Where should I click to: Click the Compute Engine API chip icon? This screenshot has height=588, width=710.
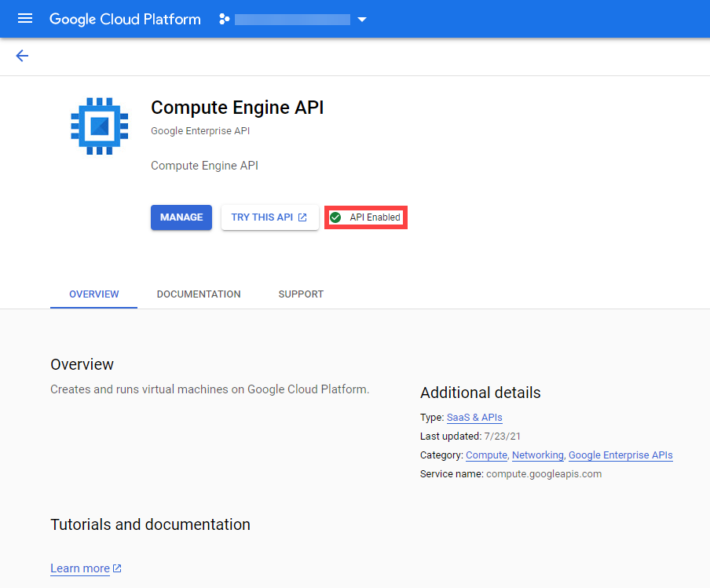99,126
